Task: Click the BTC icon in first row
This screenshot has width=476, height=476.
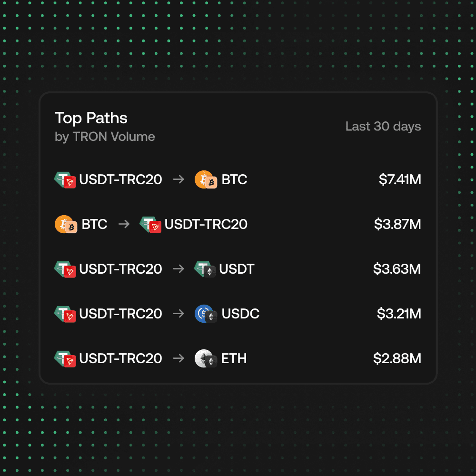Action: click(206, 179)
